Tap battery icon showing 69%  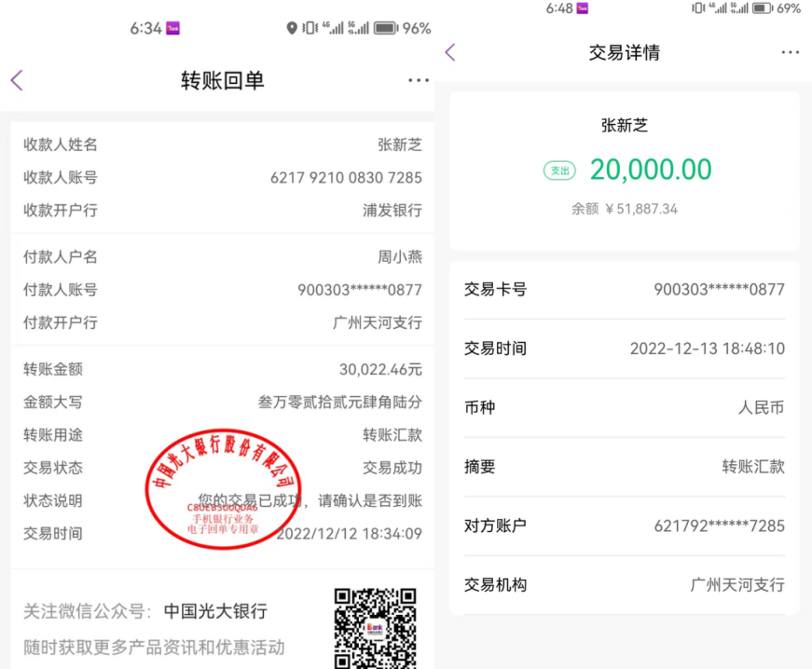(x=762, y=8)
